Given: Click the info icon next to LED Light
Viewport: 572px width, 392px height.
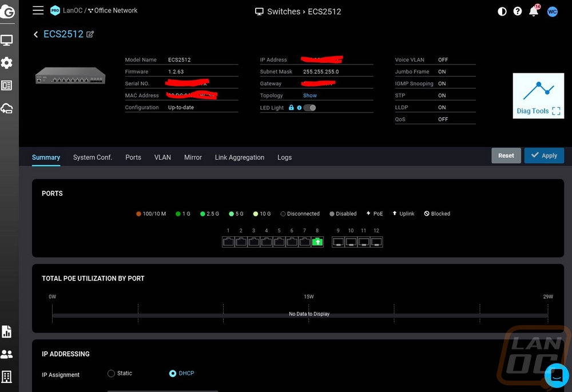Looking at the screenshot, I should 299,108.
